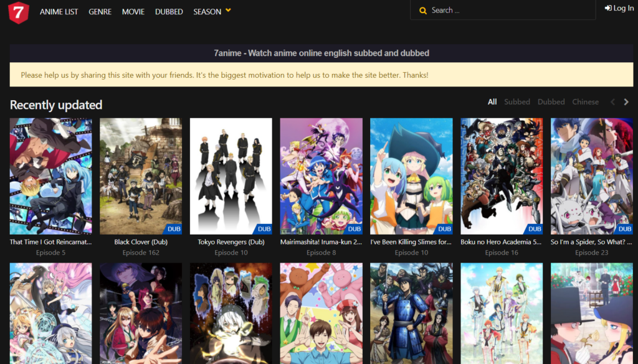Click the magnifier search icon
This screenshot has width=638, height=364.
tap(423, 11)
